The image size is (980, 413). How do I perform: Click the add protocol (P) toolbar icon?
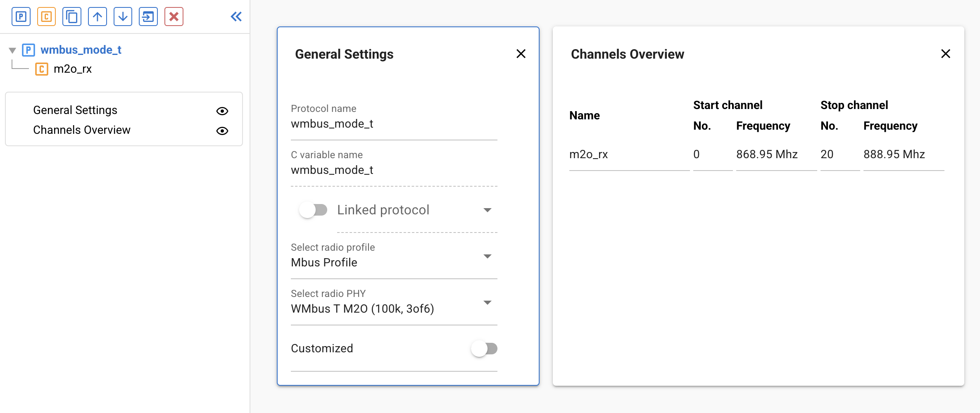[x=21, y=17]
